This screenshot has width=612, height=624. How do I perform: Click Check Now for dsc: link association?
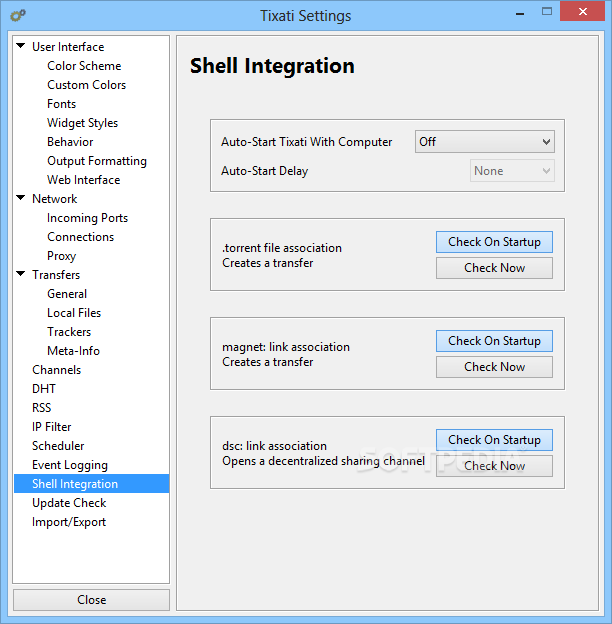pyautogui.click(x=494, y=466)
